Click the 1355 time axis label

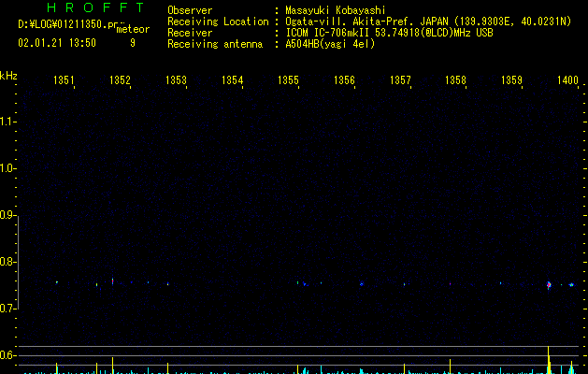pos(288,79)
